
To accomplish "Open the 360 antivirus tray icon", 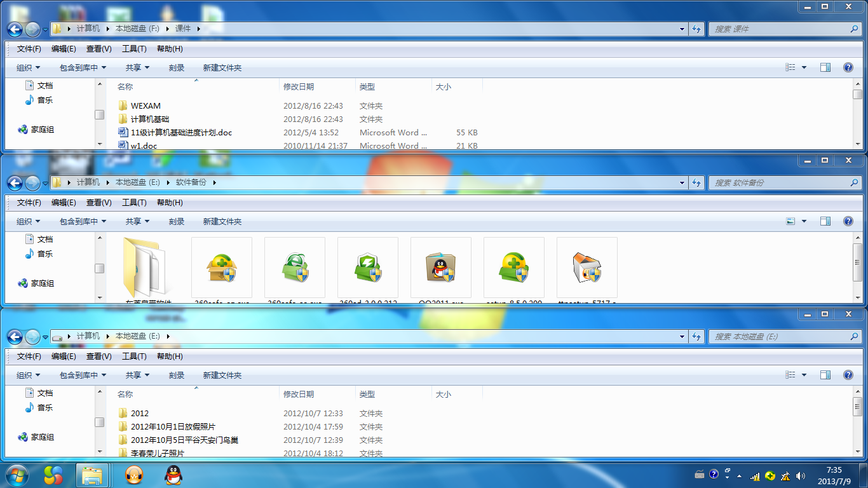I will [770, 475].
